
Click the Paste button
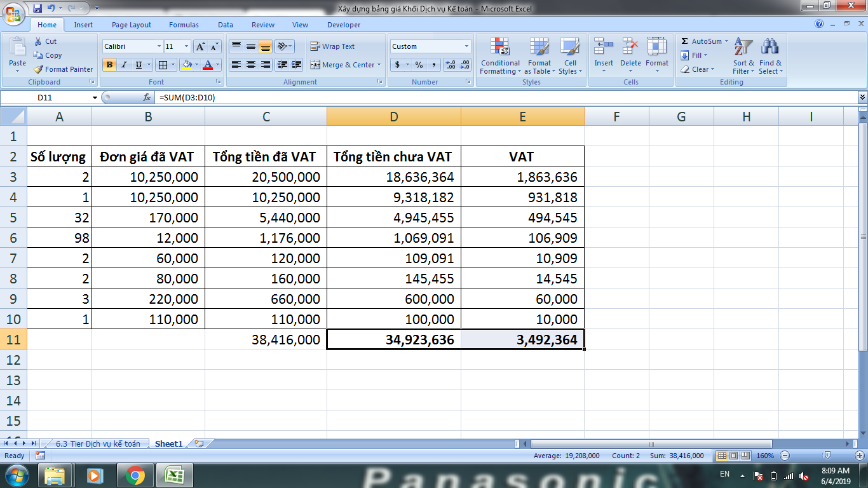[18, 54]
